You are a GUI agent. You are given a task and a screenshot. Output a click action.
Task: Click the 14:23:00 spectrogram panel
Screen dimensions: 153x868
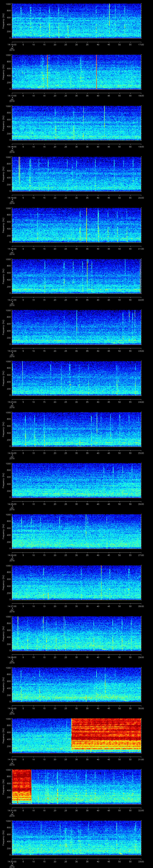(x=76, y=378)
